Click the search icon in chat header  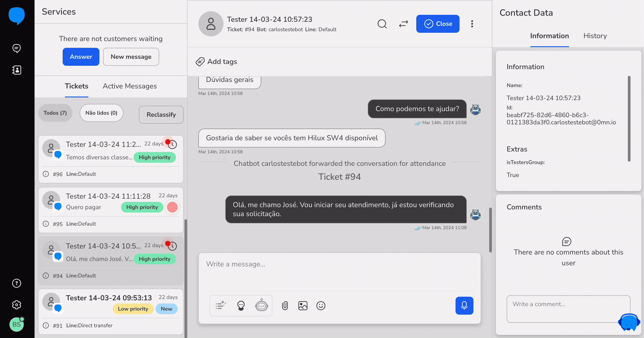coord(382,24)
